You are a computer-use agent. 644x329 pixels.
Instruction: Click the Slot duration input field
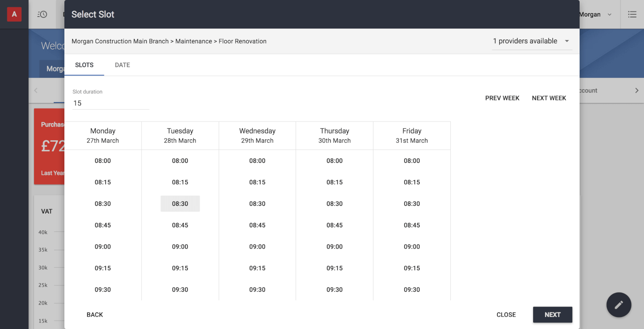111,103
